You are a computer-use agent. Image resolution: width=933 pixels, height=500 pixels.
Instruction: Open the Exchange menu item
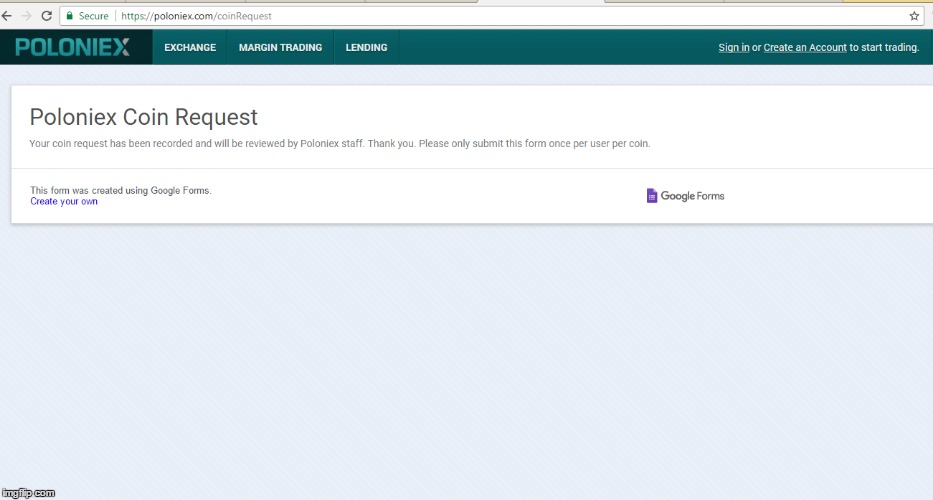tap(190, 48)
